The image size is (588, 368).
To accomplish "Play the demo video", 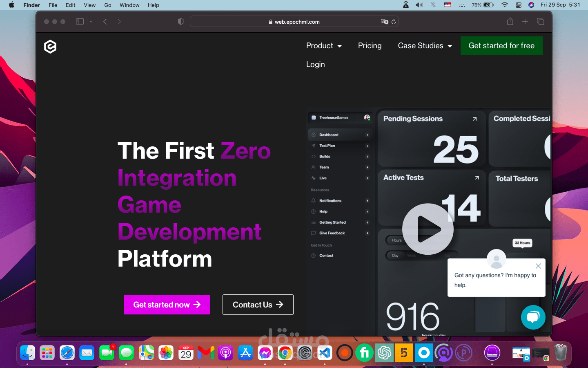I will [428, 229].
